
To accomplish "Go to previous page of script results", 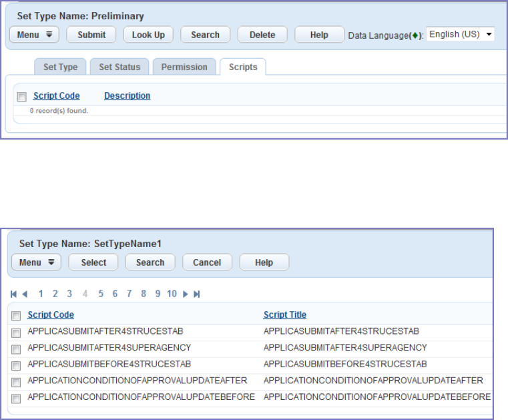I will [x=25, y=294].
